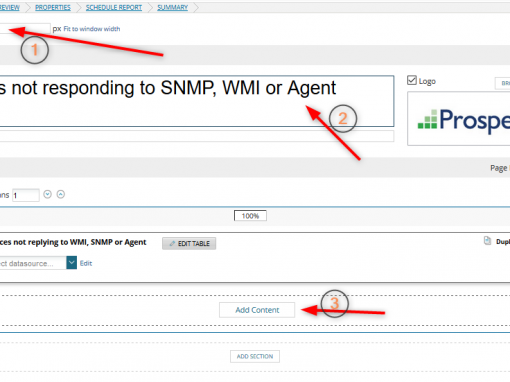Click the subtitle field below the title
This screenshot has width=510, height=382.
pyautogui.click(x=197, y=136)
